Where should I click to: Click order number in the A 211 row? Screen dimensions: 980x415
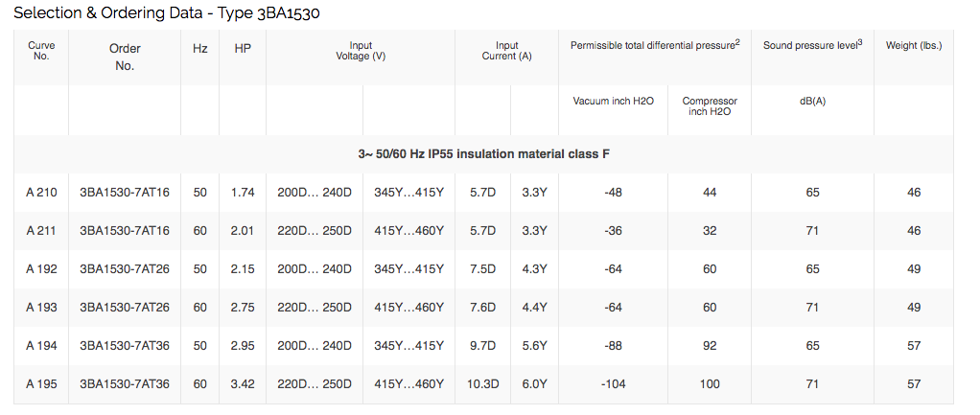(125, 231)
